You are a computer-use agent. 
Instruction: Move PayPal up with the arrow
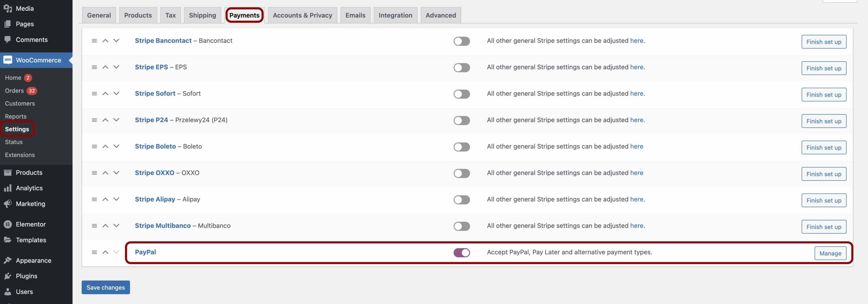click(x=105, y=252)
